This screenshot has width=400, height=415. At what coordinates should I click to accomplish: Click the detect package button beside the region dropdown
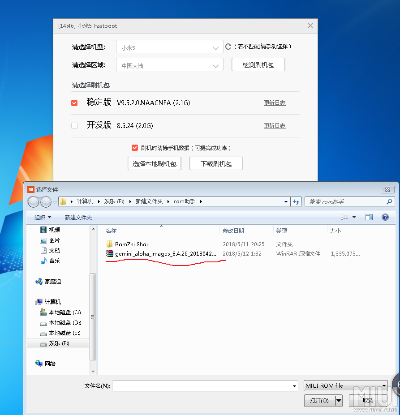click(258, 65)
